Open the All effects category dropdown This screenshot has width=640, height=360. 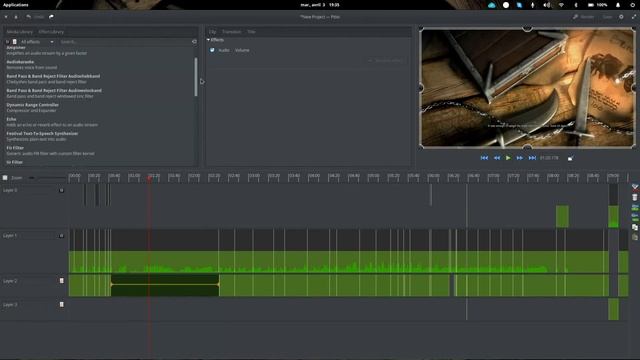37,42
